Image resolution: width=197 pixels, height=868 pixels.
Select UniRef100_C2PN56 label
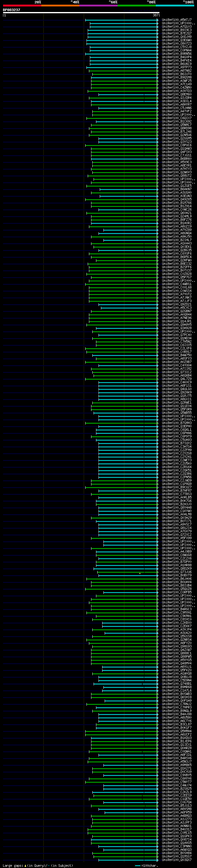click(177, 477)
